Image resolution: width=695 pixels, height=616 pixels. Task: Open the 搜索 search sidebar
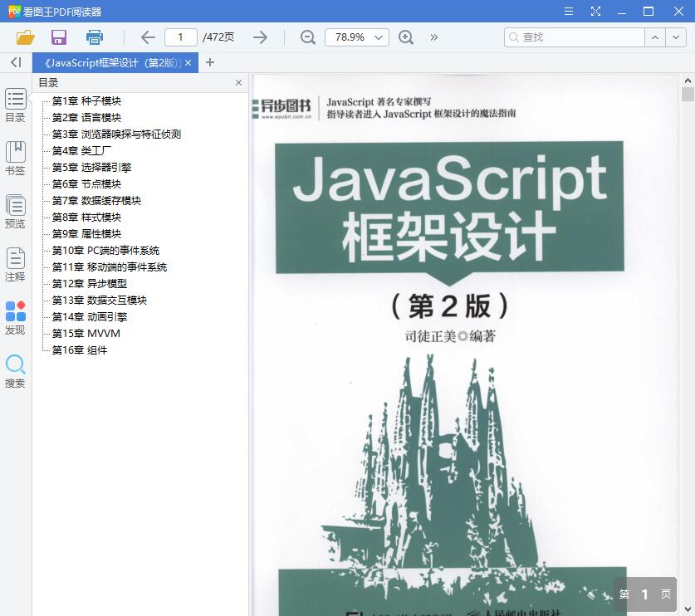[16, 371]
